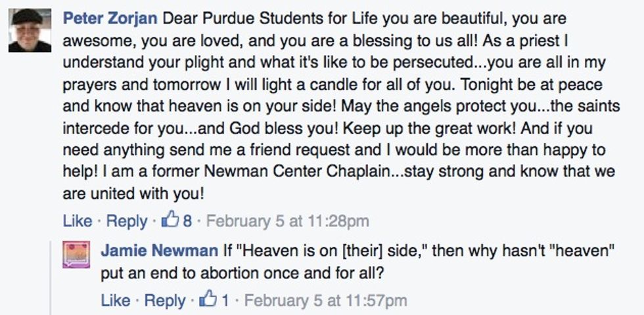The width and height of the screenshot is (644, 315).
Task: View the 8 likes count
Action: click(x=187, y=221)
